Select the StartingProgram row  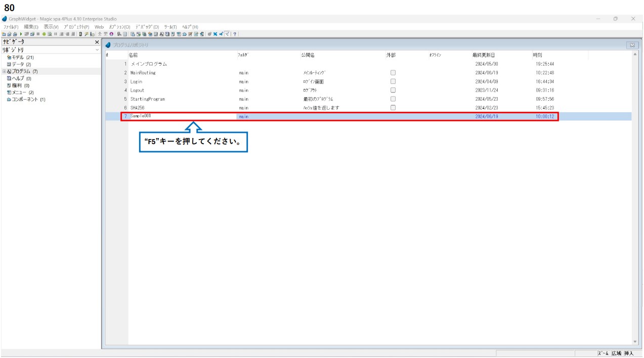pos(147,99)
